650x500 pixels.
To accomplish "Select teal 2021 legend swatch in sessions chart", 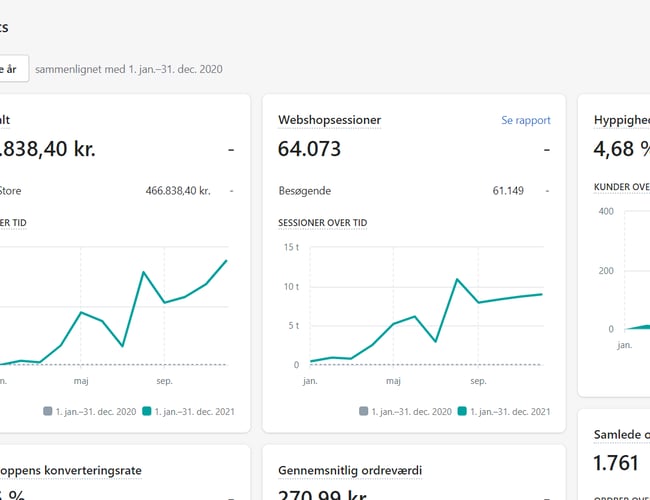I will pyautogui.click(x=462, y=411).
